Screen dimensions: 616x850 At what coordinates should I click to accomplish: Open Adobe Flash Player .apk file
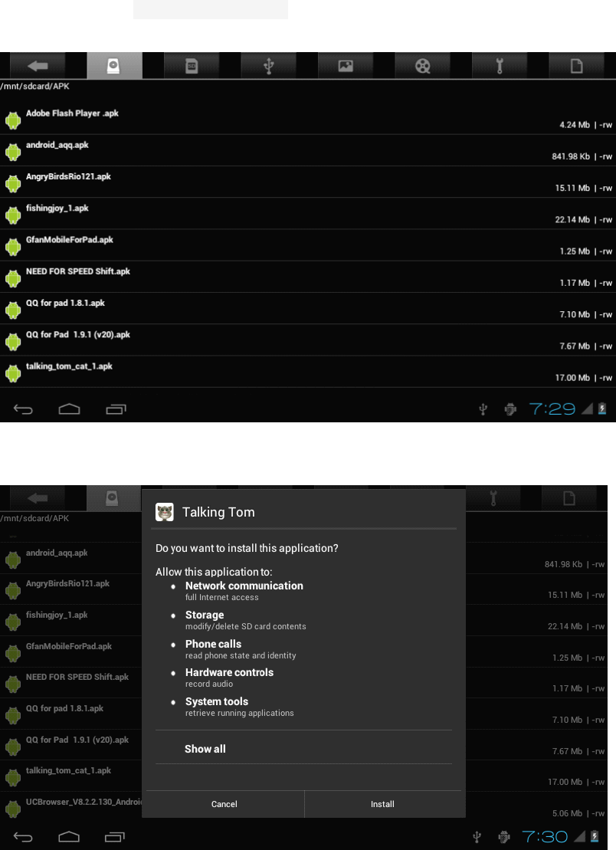point(308,119)
